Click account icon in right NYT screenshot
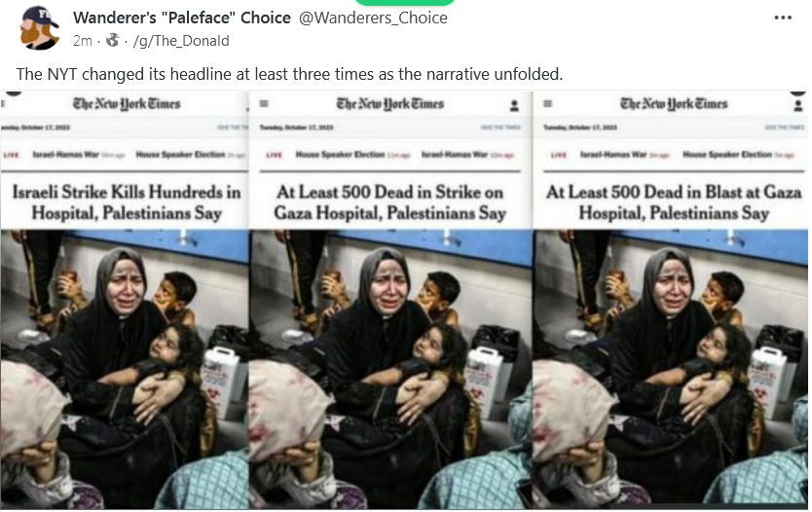 pos(797,105)
